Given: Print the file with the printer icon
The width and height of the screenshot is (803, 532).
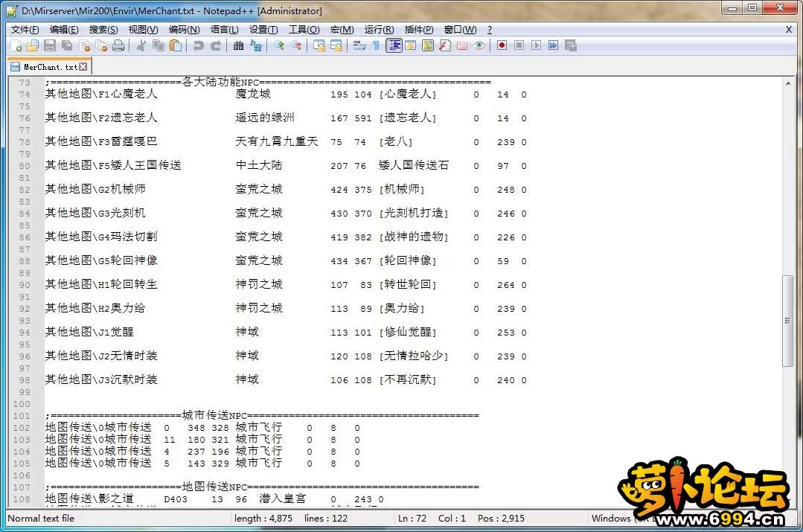Looking at the screenshot, I should [x=118, y=45].
